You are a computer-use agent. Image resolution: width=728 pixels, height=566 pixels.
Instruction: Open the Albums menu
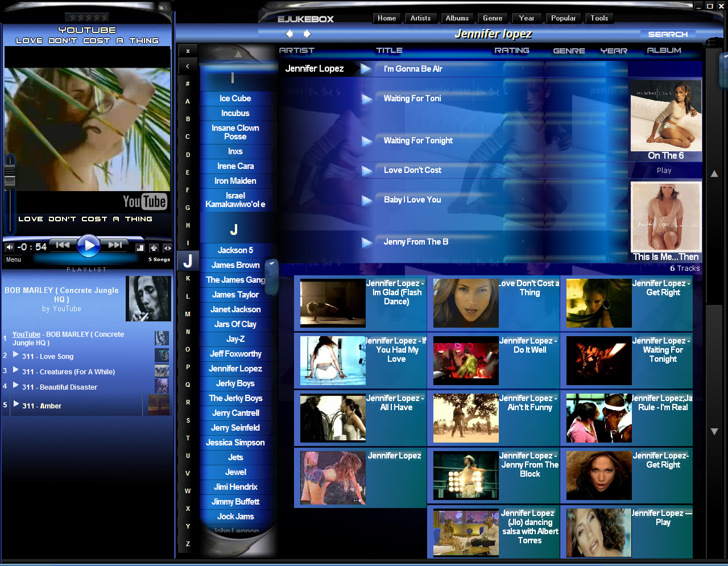[x=457, y=18]
